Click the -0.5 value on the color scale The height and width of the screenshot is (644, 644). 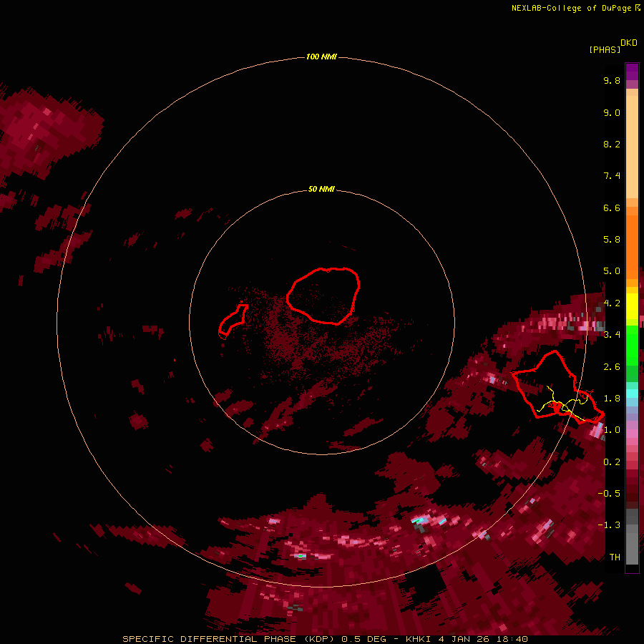(609, 494)
